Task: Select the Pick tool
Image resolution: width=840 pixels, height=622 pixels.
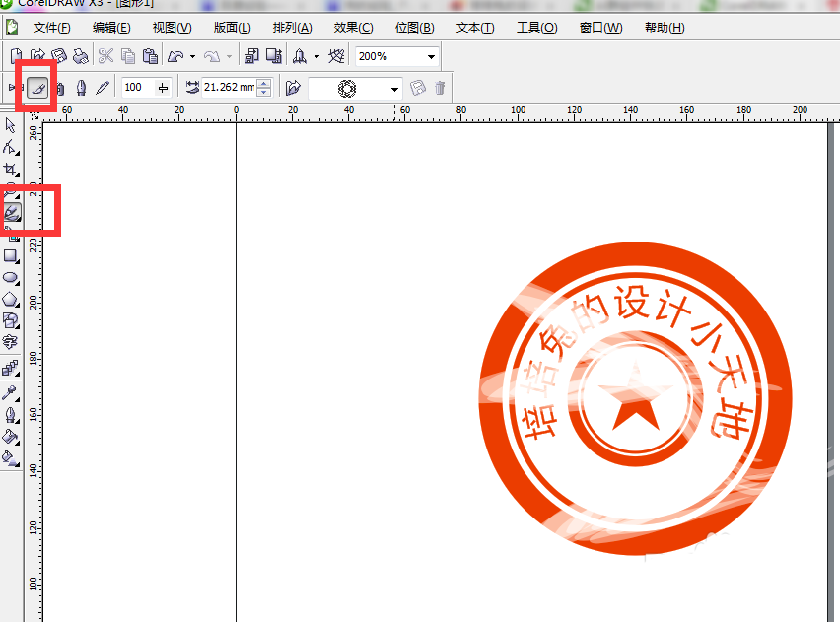Action: tap(10, 124)
